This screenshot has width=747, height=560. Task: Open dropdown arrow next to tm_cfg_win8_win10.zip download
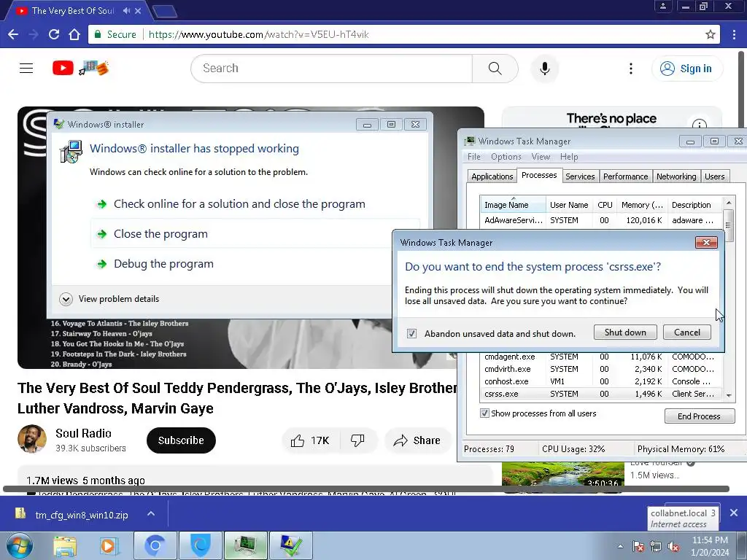click(151, 513)
